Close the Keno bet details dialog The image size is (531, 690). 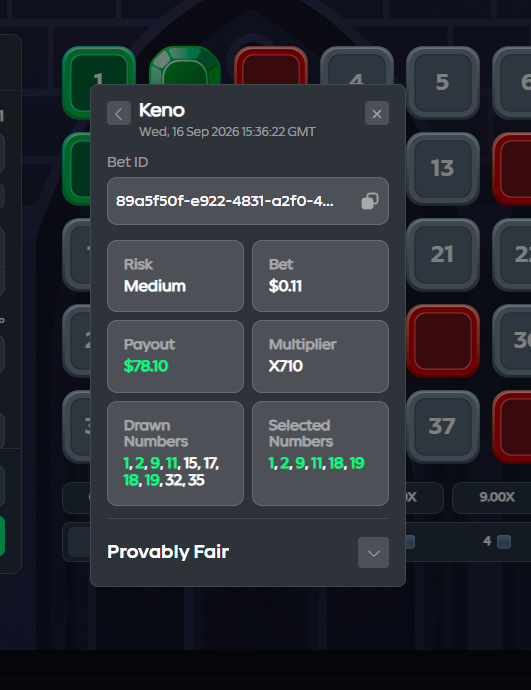377,114
